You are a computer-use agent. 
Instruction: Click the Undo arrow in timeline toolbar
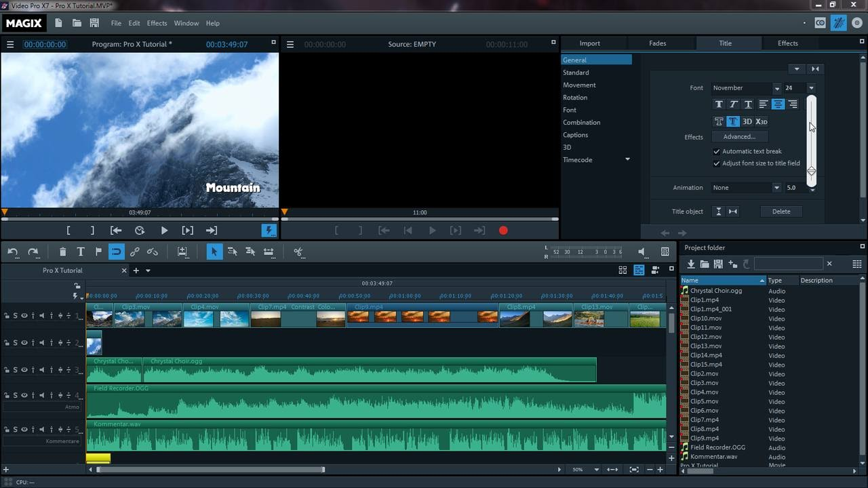[13, 251]
